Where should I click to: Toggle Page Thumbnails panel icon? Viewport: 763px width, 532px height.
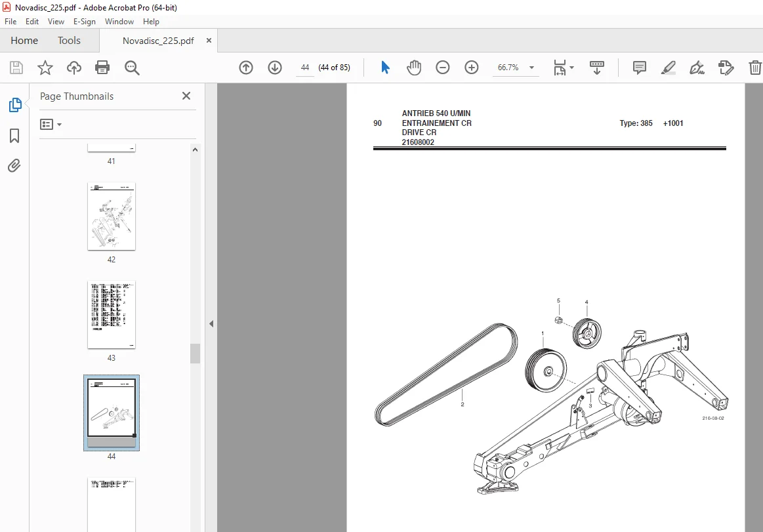click(x=15, y=105)
